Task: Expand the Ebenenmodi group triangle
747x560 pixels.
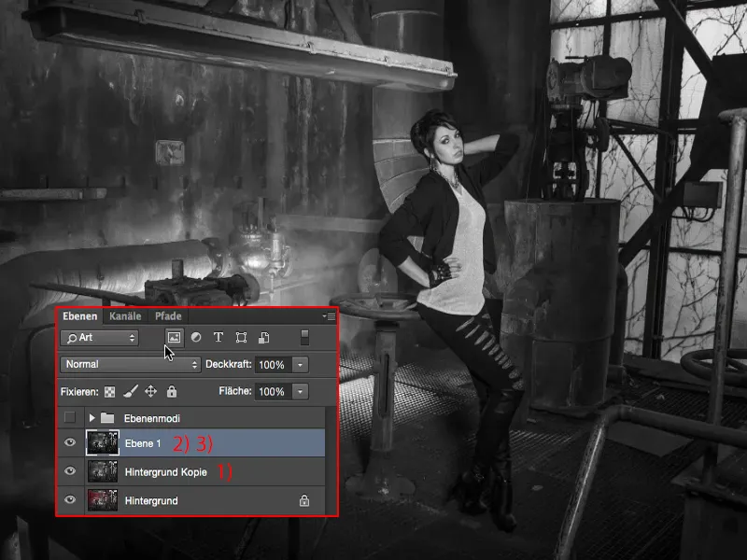Action: point(92,418)
